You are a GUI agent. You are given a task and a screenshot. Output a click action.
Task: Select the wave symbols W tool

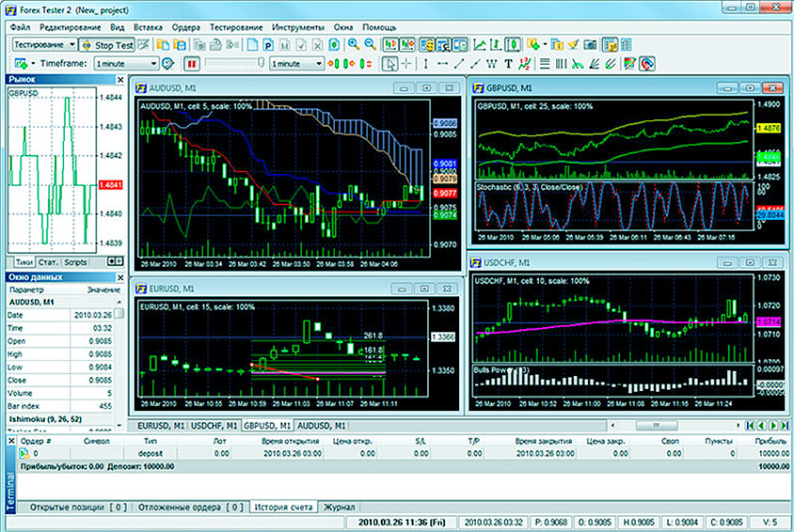pos(493,64)
